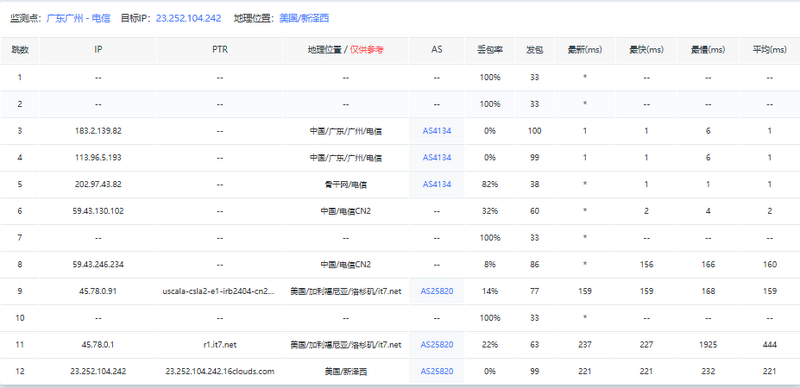Click the 最快(ms) column header
The image size is (800, 388).
tap(646, 50)
